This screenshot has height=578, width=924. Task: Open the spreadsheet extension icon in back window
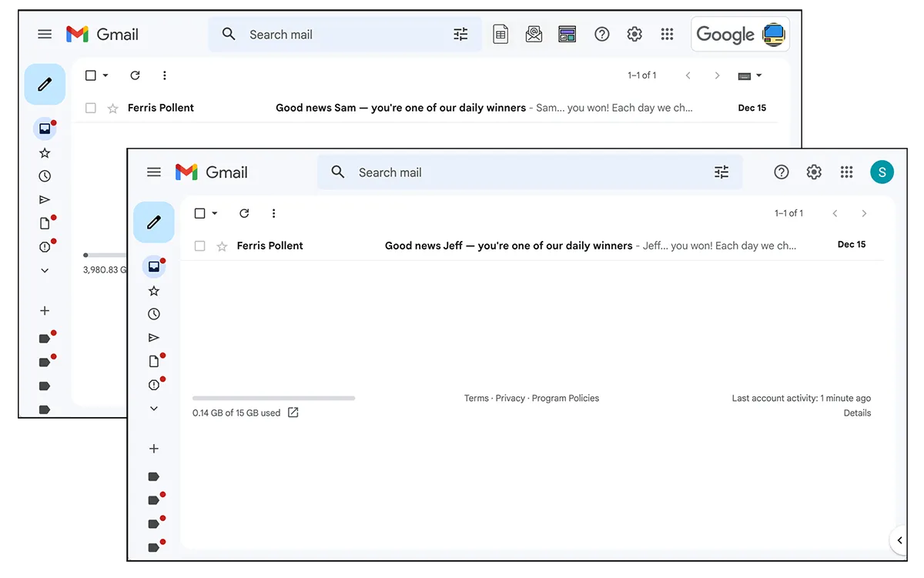point(500,34)
